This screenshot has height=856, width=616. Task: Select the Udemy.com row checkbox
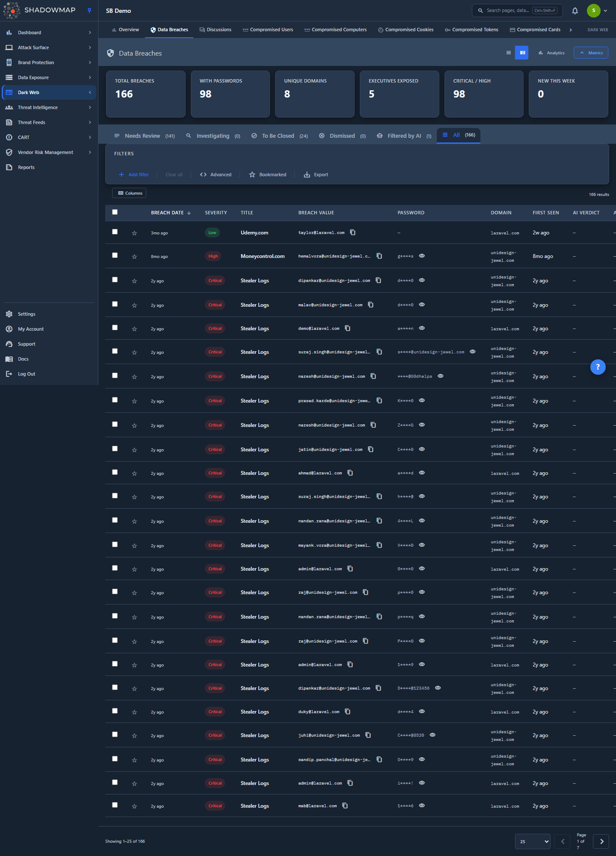[115, 231]
